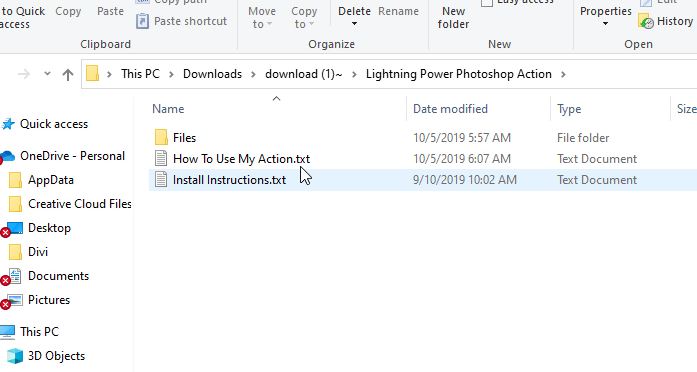
Task: Open recent locations dropdown arrow
Action: point(47,74)
